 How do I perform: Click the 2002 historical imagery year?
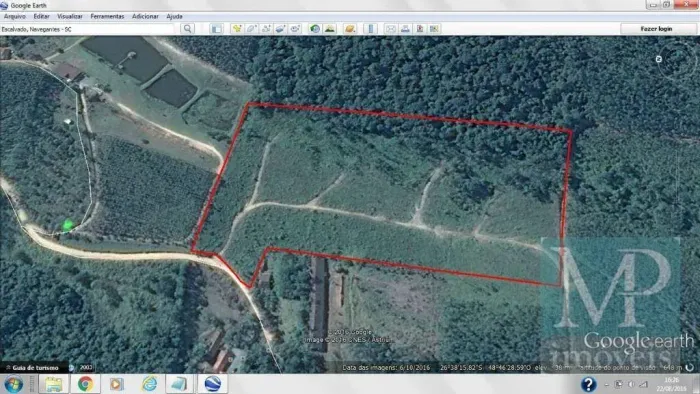86,368
